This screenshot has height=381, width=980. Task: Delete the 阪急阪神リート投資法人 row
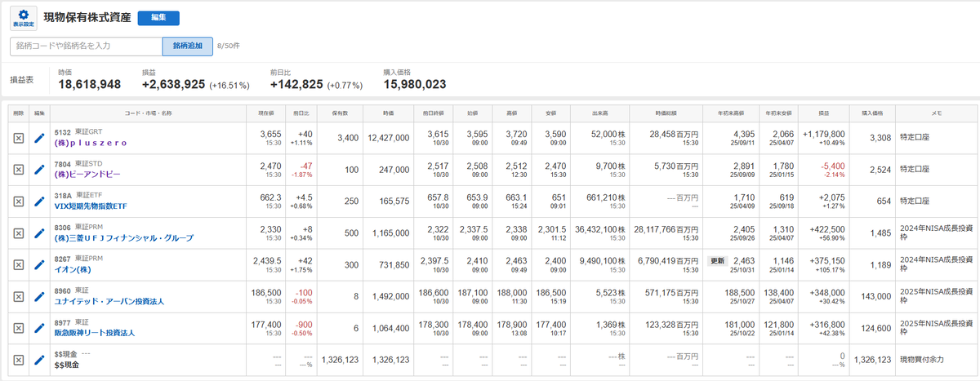(x=19, y=329)
